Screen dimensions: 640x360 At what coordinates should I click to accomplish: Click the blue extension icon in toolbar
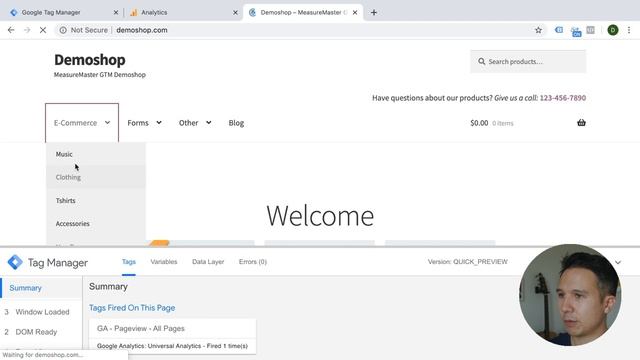[x=559, y=30]
